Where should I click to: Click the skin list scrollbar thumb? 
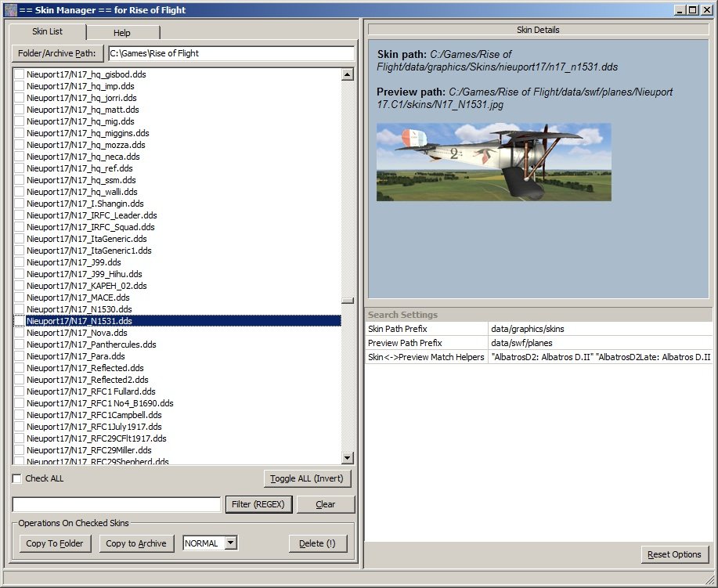tap(347, 301)
